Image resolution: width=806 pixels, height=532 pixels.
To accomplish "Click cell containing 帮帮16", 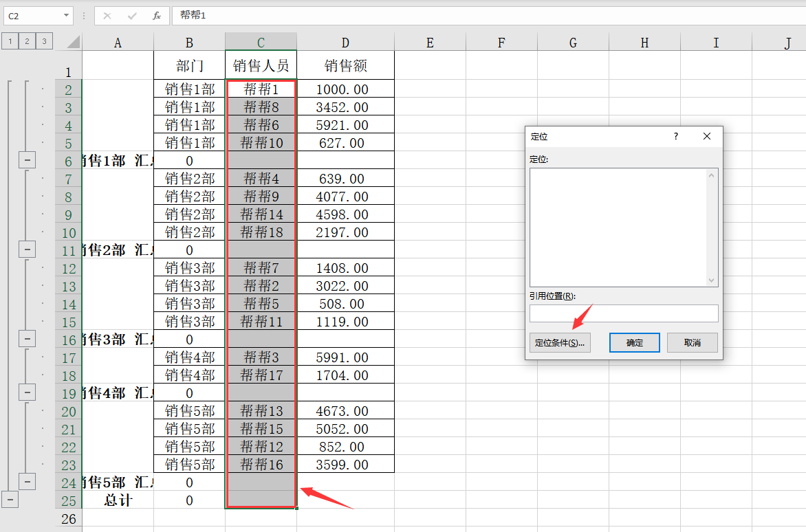I will (x=261, y=464).
